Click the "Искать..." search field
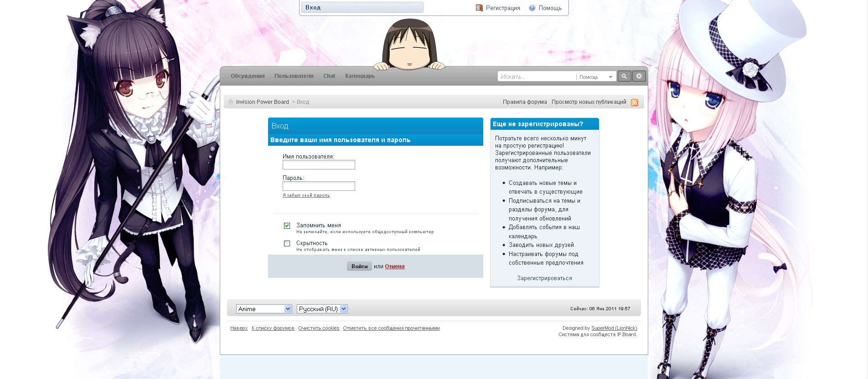Screen dimensions: 868x379 (537, 77)
